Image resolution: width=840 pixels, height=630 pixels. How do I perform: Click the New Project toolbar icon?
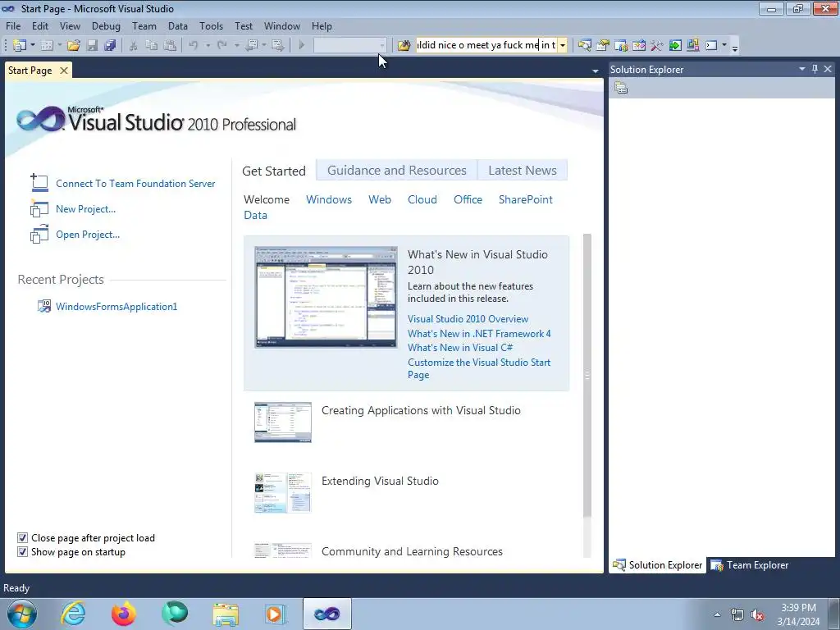coord(20,46)
